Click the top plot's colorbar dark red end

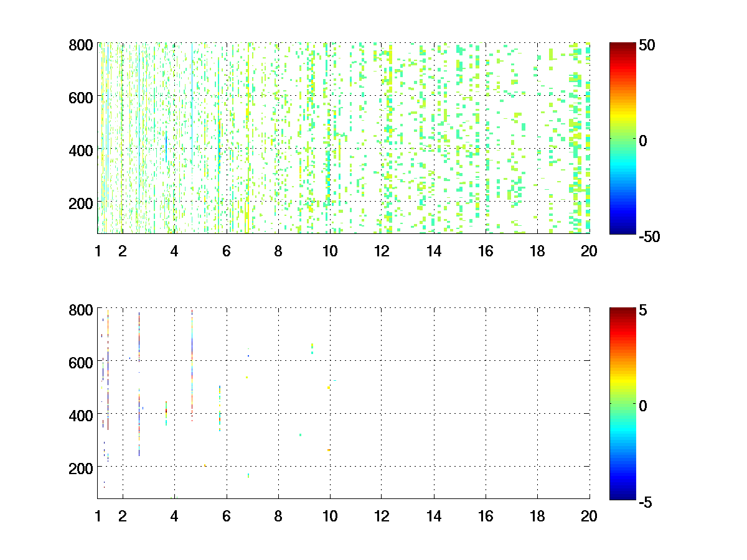coord(622,46)
